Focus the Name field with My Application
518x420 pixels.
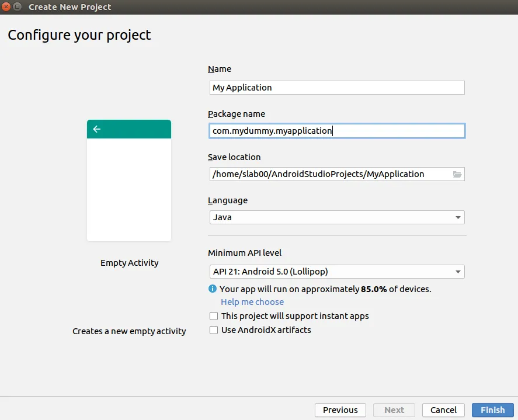click(337, 88)
